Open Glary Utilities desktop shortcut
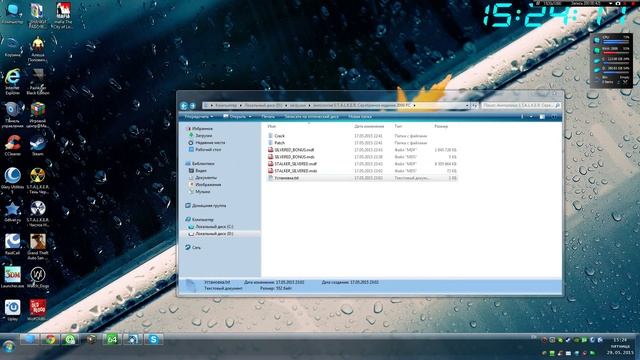 [12, 180]
